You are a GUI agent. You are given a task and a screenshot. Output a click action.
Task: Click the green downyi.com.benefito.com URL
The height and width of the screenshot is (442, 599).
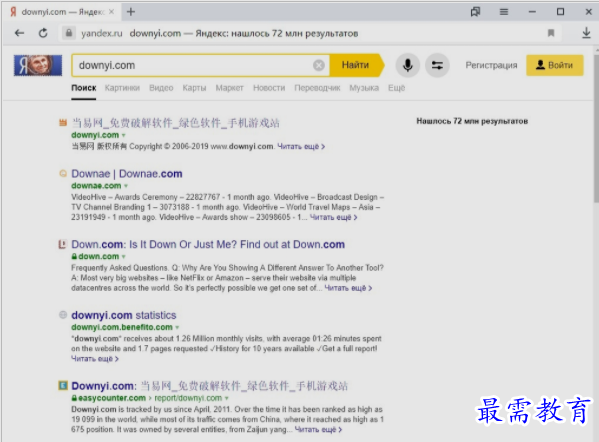coord(122,327)
